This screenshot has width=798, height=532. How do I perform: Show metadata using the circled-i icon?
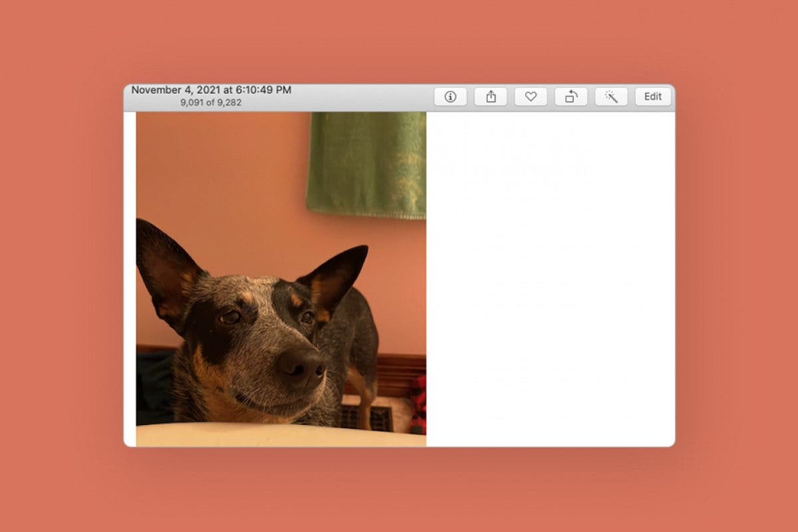point(450,96)
